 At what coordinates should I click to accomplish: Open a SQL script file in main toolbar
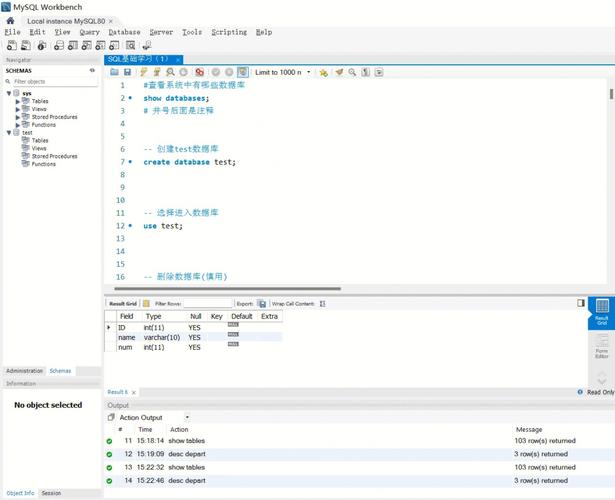click(x=26, y=45)
